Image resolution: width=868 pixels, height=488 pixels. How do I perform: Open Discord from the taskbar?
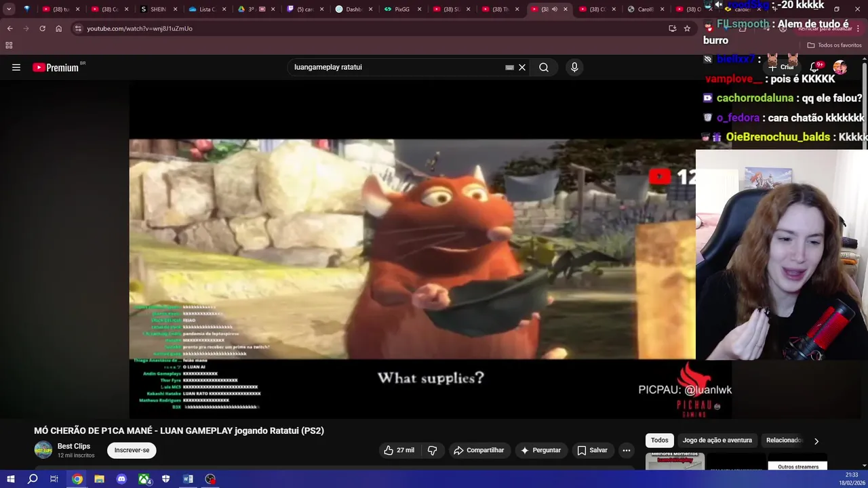(x=121, y=479)
